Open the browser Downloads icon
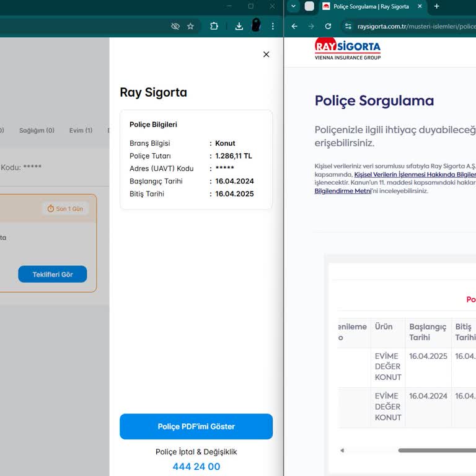476x476 pixels. (x=239, y=26)
